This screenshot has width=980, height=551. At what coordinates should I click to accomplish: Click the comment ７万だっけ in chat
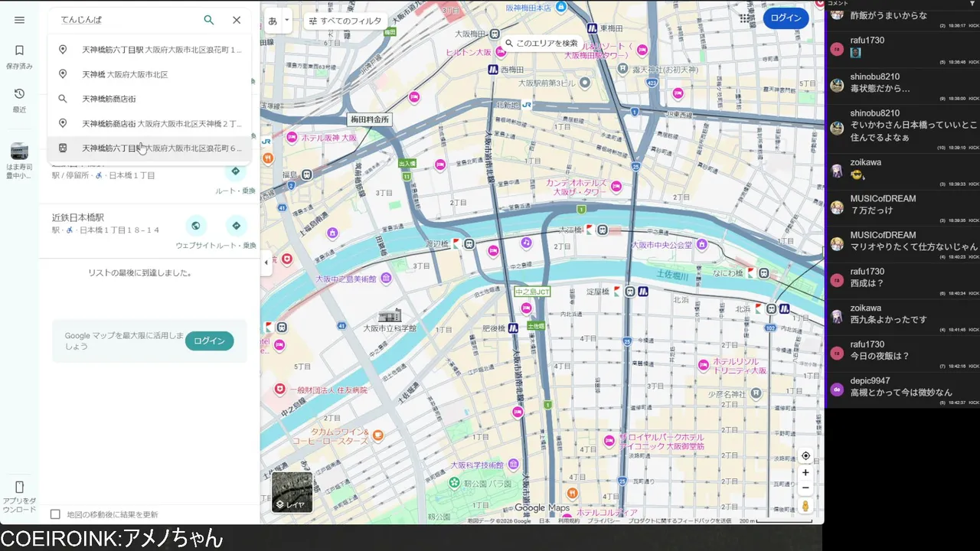click(x=874, y=210)
